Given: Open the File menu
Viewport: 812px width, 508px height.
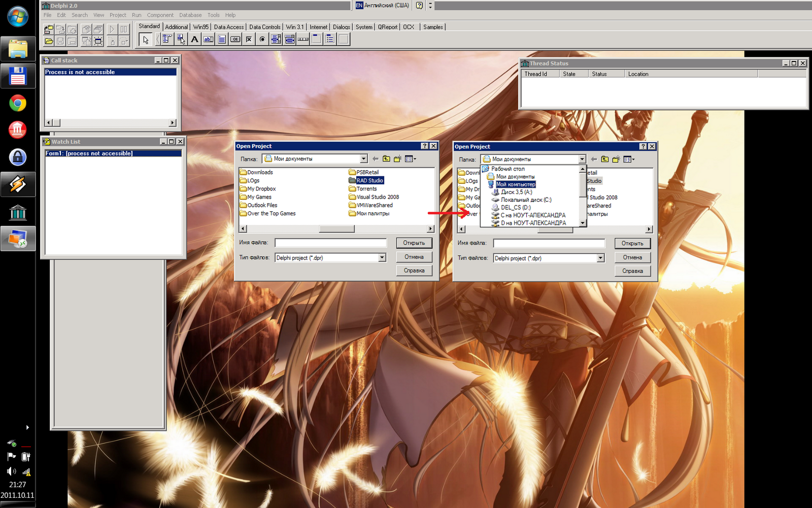Looking at the screenshot, I should (x=47, y=15).
